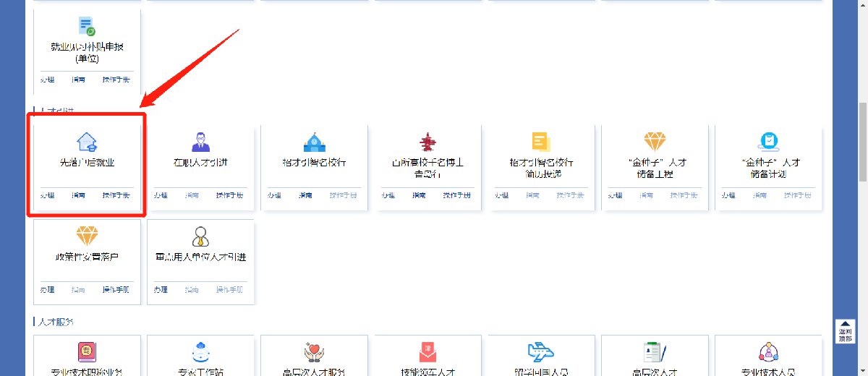This screenshot has height=376, width=868.
Task: Click the 重点用人单位人才引进 person icon
Action: pos(200,236)
